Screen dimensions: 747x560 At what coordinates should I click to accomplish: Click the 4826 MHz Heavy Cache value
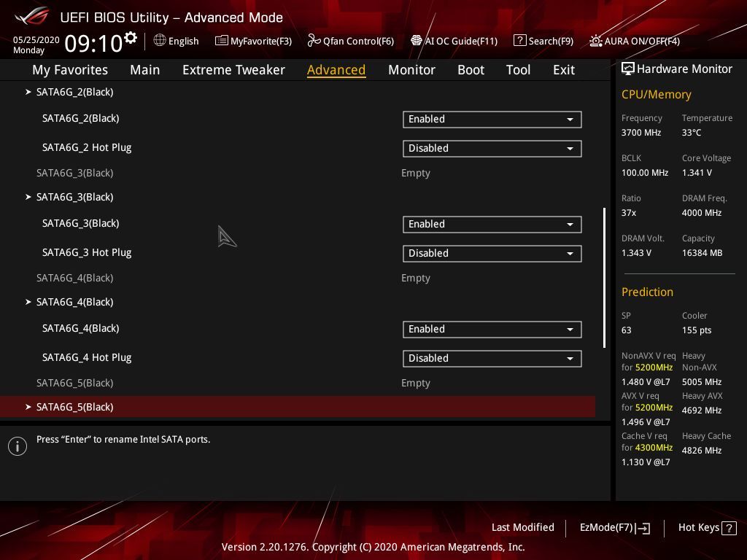pos(701,451)
